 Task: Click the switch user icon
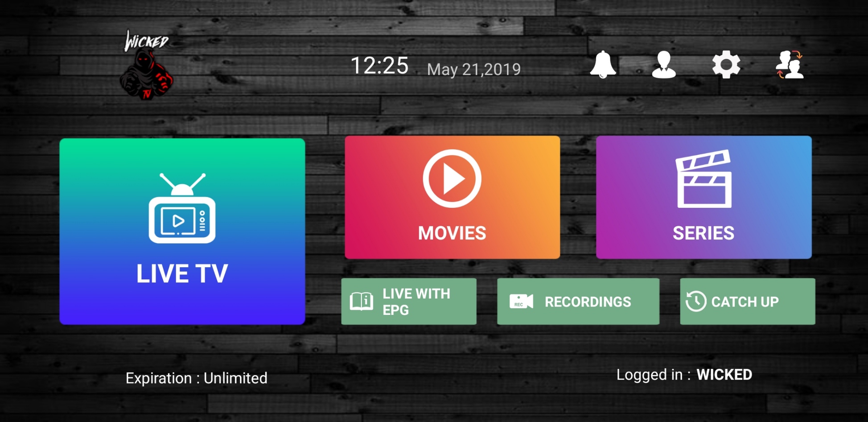(x=790, y=65)
